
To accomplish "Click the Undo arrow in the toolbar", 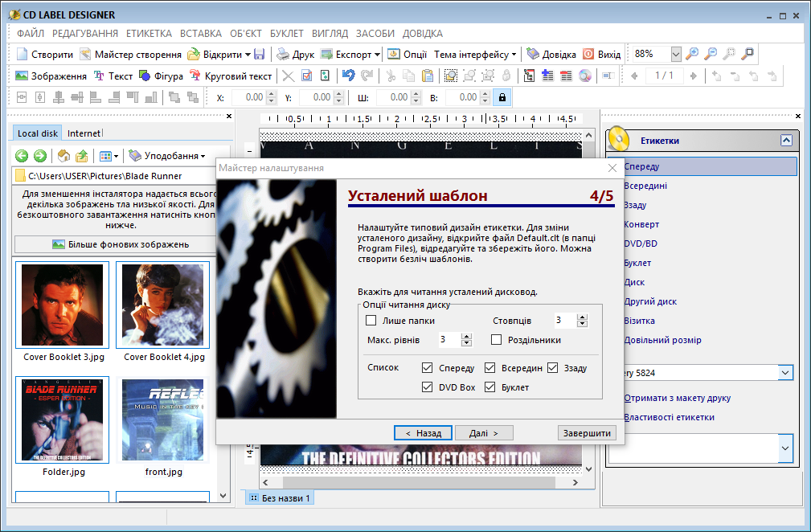I will coord(348,76).
